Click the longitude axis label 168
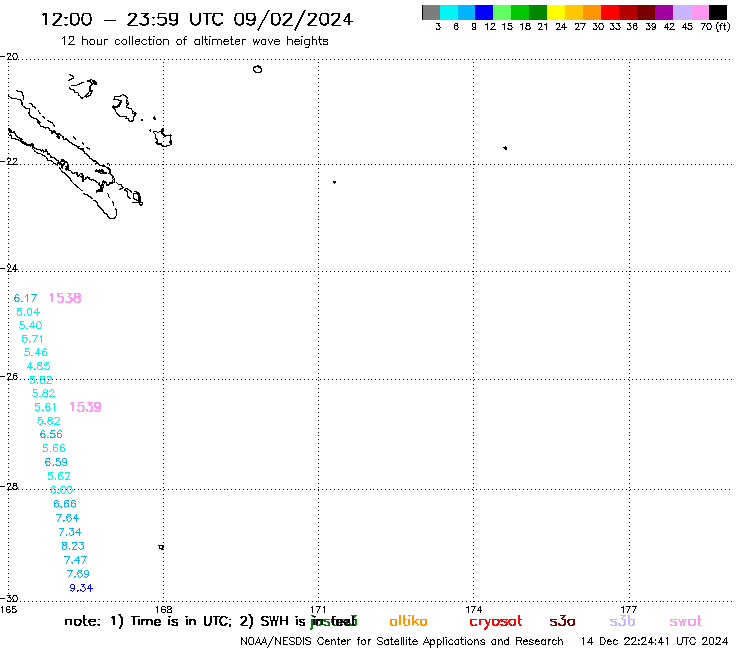Viewport: 740px width, 650px height. [164, 610]
